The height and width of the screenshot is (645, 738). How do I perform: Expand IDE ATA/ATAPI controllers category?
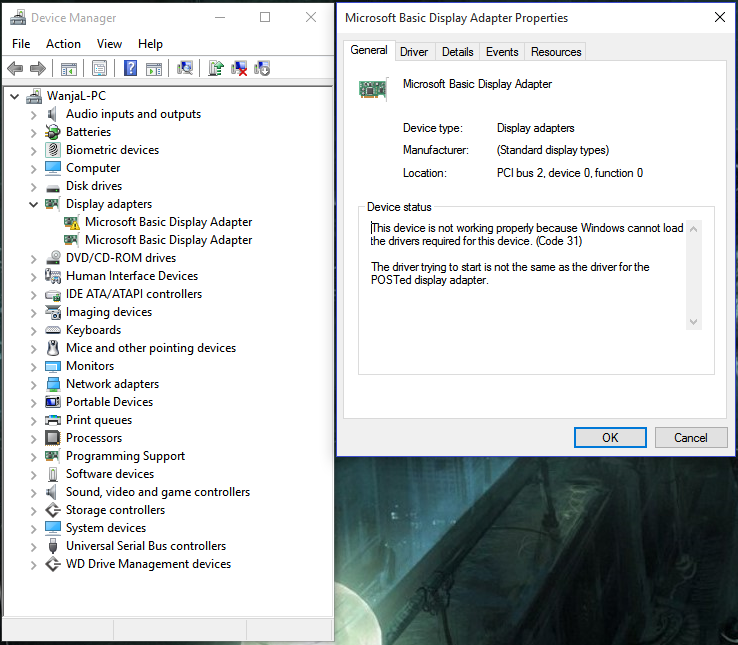tap(33, 294)
